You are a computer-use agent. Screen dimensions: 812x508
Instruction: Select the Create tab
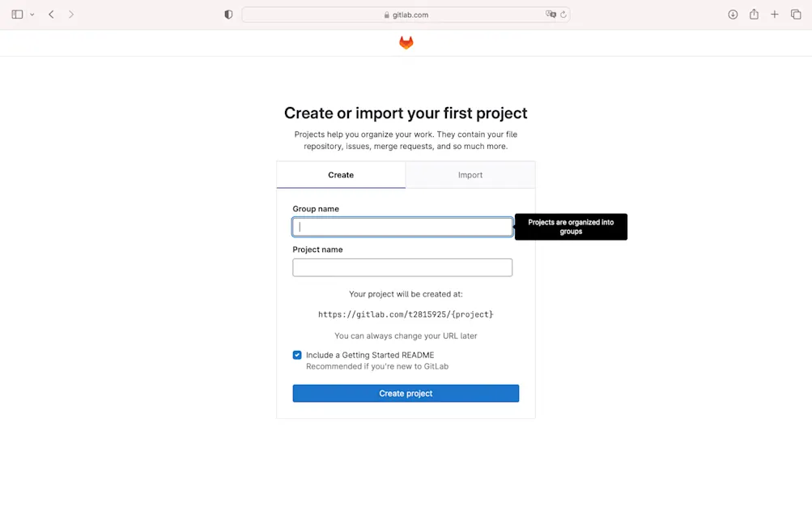(x=340, y=174)
